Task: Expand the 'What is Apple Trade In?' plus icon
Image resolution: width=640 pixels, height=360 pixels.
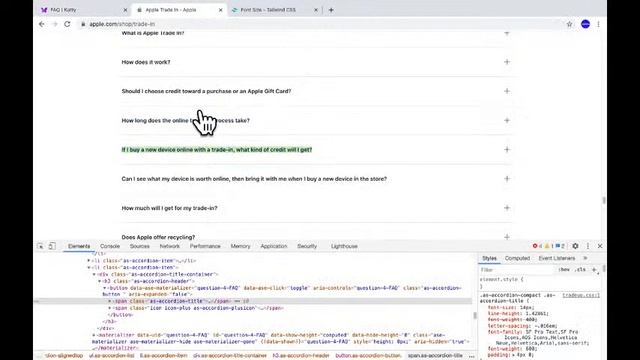Action: tap(507, 33)
